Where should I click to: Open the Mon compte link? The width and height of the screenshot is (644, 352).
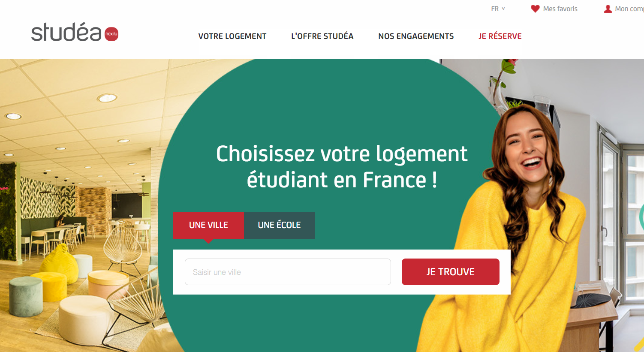[629, 9]
